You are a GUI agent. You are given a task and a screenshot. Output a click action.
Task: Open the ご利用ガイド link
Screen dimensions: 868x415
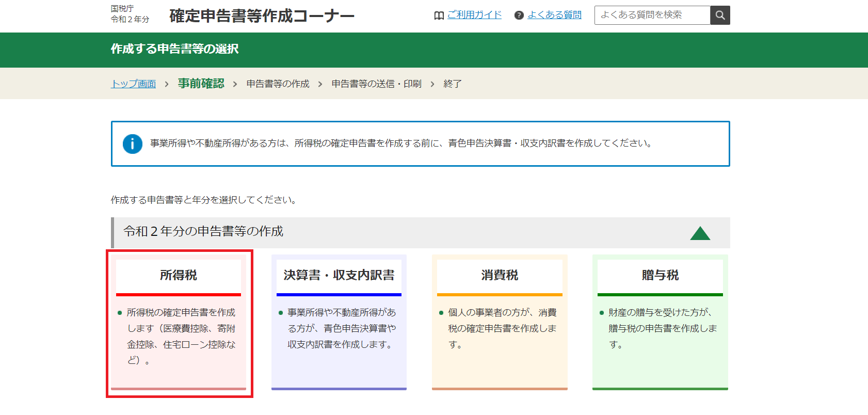[x=474, y=15]
